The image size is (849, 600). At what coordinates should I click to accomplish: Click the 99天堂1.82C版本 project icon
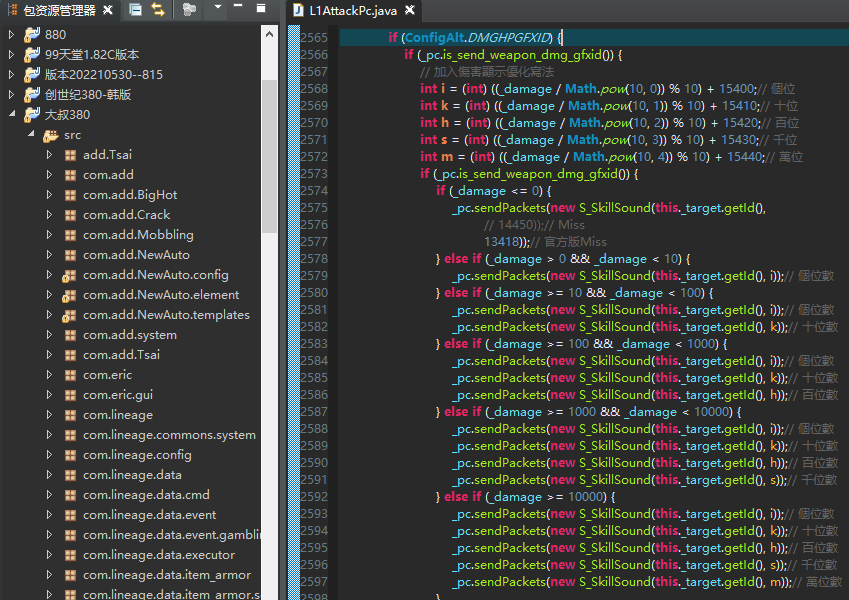click(32, 54)
